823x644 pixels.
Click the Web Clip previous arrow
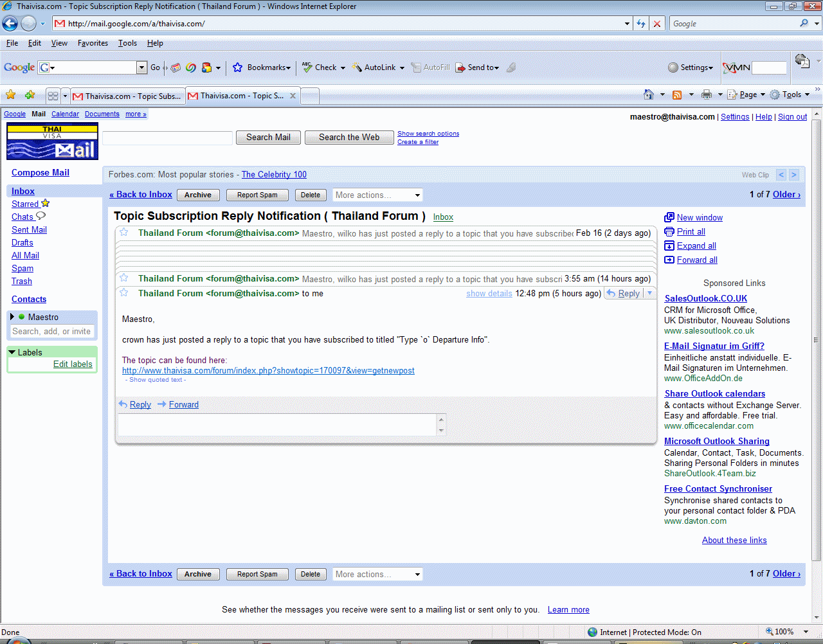coord(781,175)
